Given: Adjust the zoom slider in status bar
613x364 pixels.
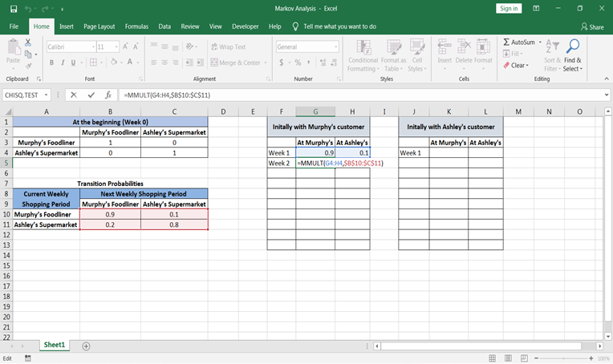Looking at the screenshot, I should (x=563, y=358).
